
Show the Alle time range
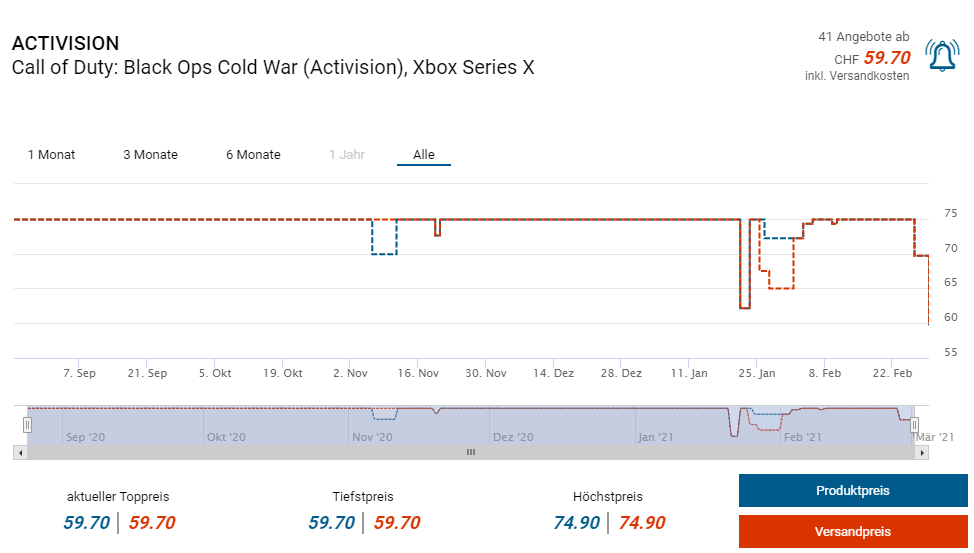(424, 155)
